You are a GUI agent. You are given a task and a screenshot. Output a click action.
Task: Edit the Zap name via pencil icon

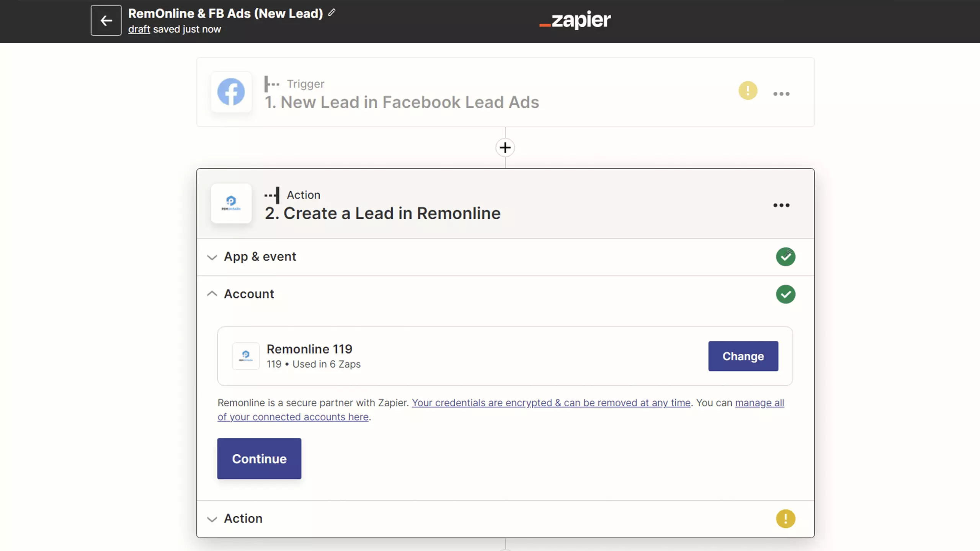tap(332, 13)
